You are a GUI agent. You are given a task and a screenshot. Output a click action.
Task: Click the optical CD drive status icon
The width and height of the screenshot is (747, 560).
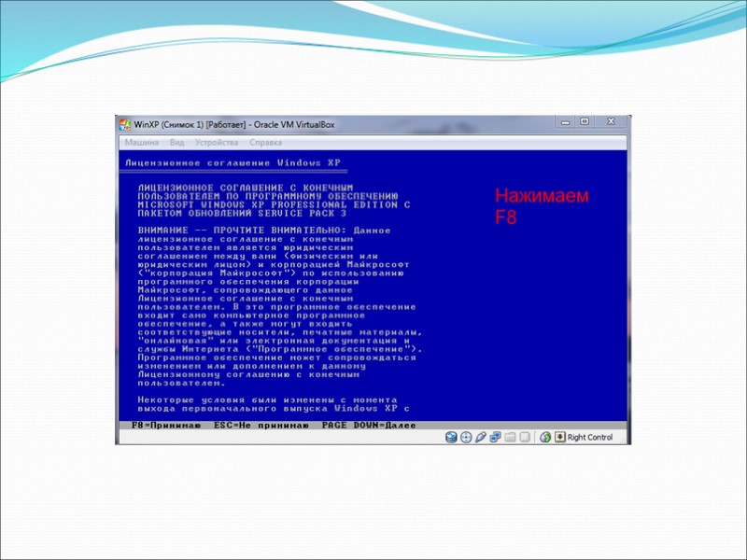(466, 437)
